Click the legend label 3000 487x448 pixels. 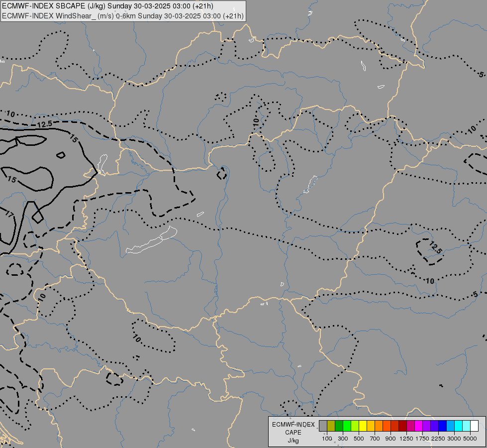point(454,439)
